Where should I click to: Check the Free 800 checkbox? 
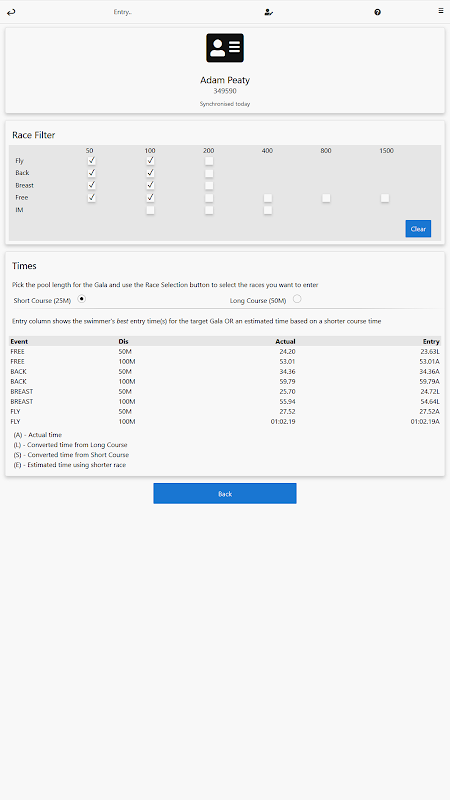[x=326, y=197]
